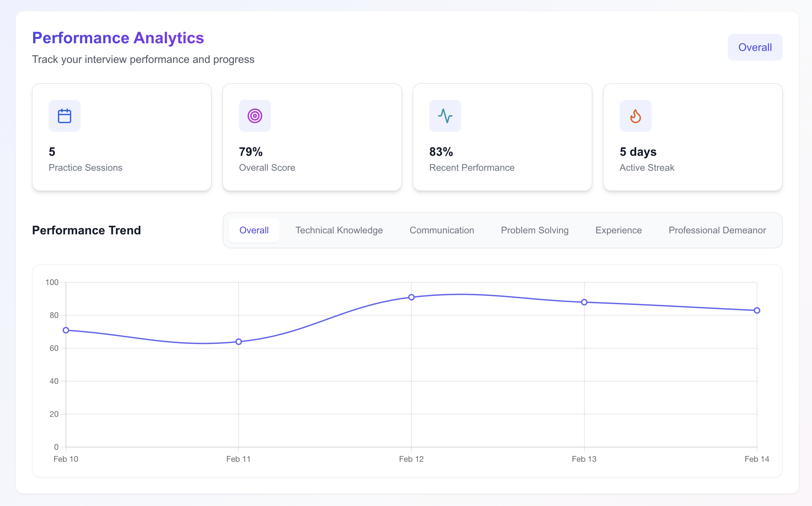This screenshot has width=812, height=506.
Task: Click the Overall button at top right
Action: 755,47
